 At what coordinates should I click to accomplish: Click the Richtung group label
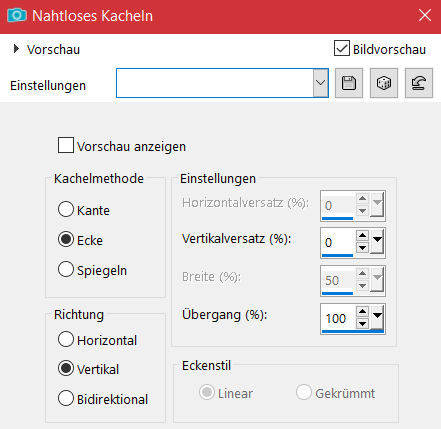point(79,314)
